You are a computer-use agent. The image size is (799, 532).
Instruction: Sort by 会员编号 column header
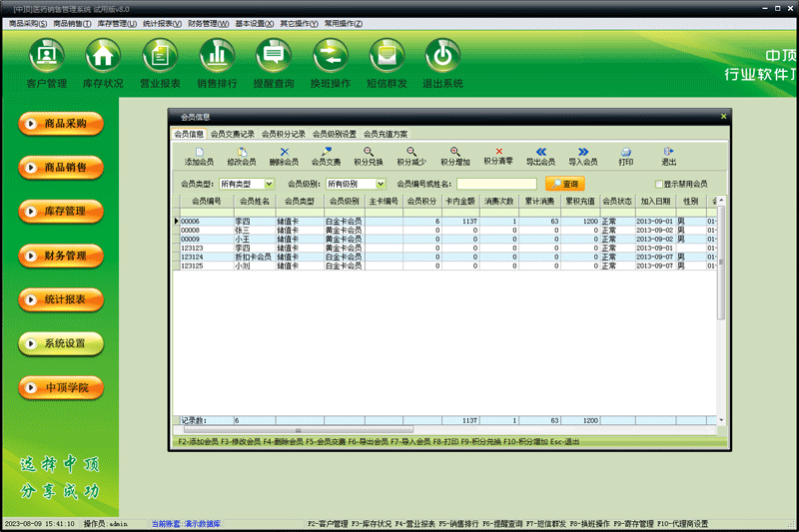tap(207, 201)
